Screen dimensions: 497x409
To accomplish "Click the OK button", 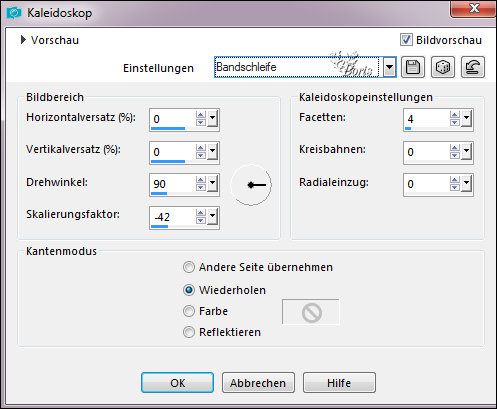I will [177, 383].
